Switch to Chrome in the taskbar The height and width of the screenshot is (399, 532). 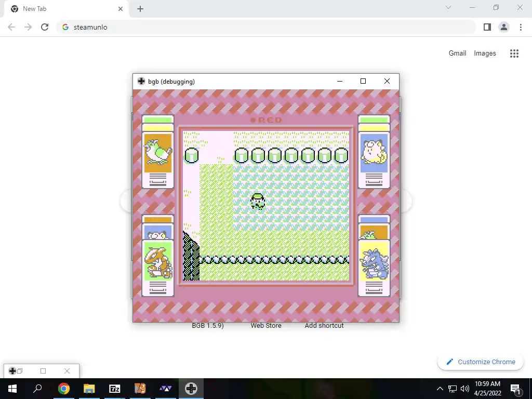click(x=63, y=389)
